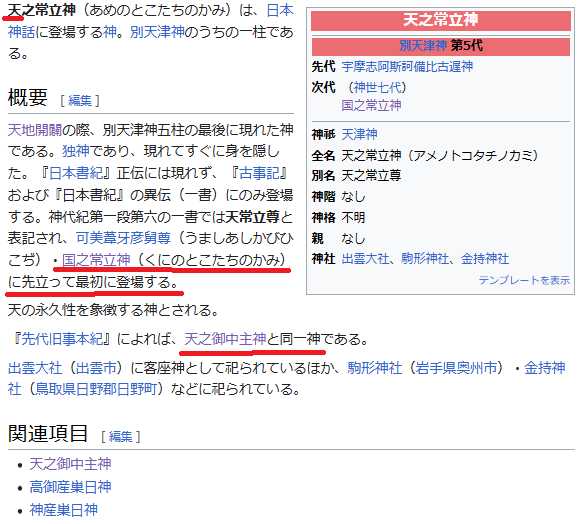579x524 pixels.
Task: Open the 独神 link
Action: pyautogui.click(x=76, y=151)
